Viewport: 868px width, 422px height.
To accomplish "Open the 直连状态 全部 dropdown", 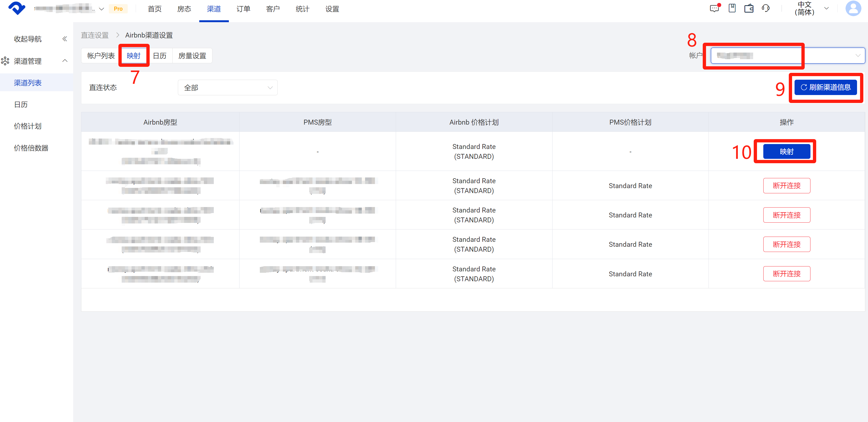I will 227,88.
